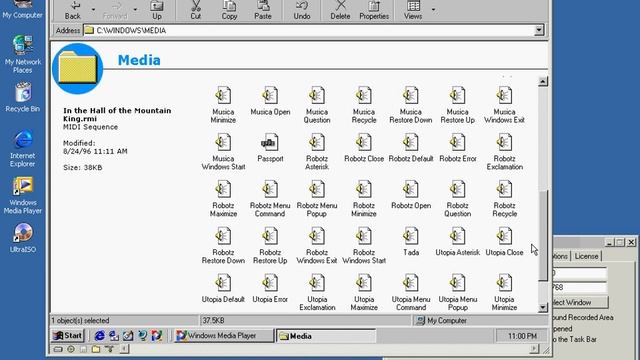Open Windows Media Player desktop shortcut

[x=22, y=196]
